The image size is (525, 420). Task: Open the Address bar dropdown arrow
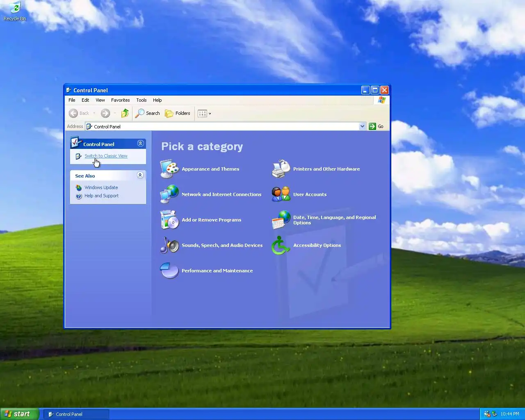pyautogui.click(x=362, y=126)
